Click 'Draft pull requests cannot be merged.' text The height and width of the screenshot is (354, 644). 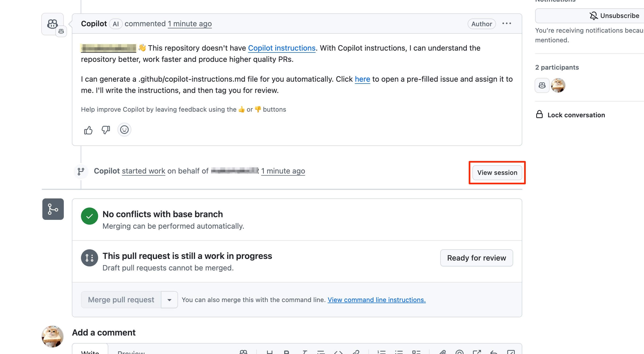[x=168, y=268]
